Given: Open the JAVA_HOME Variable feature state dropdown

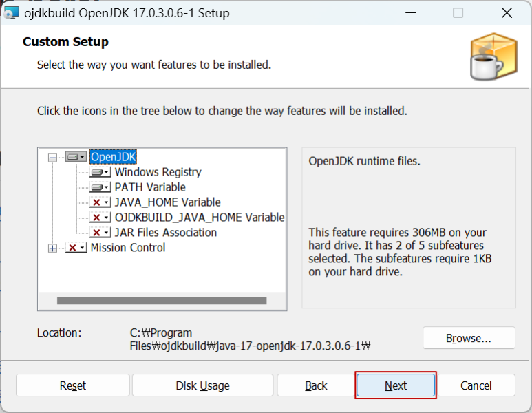Looking at the screenshot, I should tap(100, 202).
